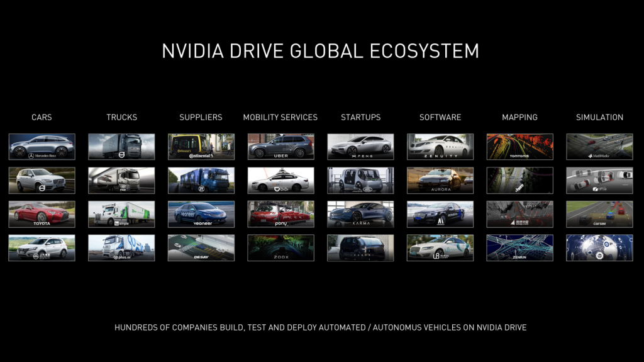The width and height of the screenshot is (644, 362).
Task: Click the TRUCKS column heading
Action: (121, 117)
